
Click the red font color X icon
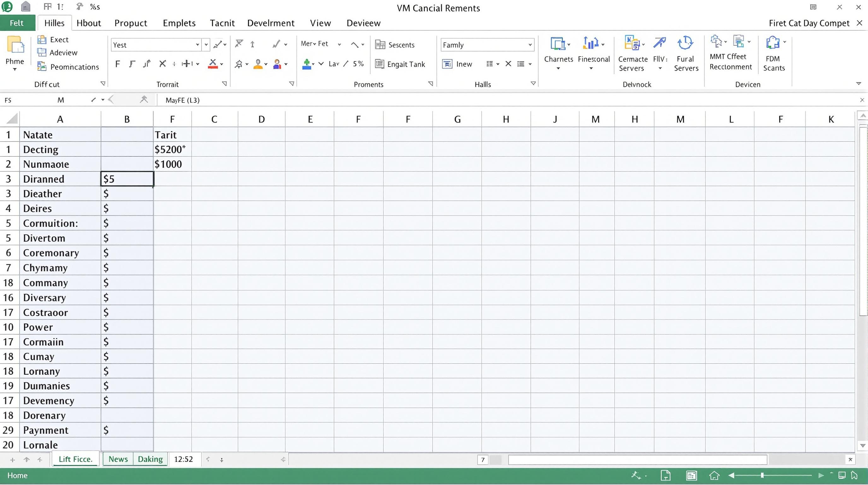213,64
